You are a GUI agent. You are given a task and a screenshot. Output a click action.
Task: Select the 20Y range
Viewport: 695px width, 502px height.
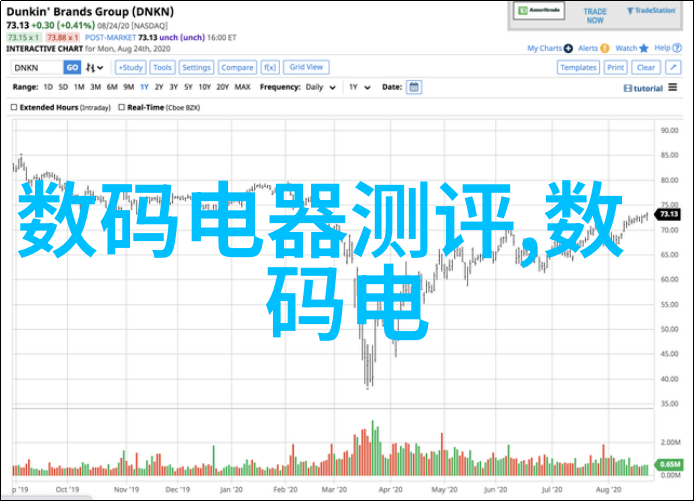pyautogui.click(x=223, y=87)
